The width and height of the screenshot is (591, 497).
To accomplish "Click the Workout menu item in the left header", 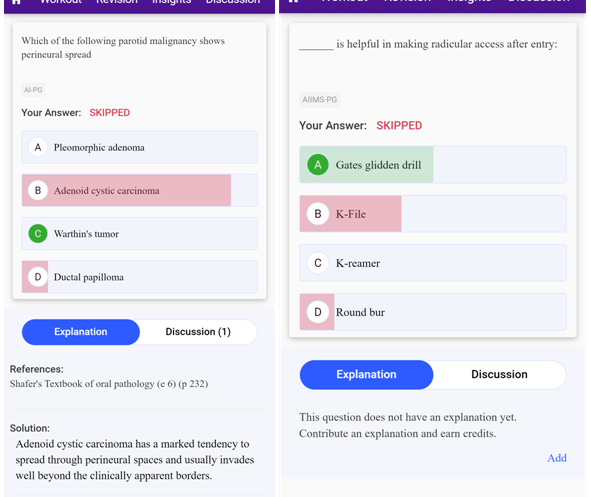I will click(61, 2).
